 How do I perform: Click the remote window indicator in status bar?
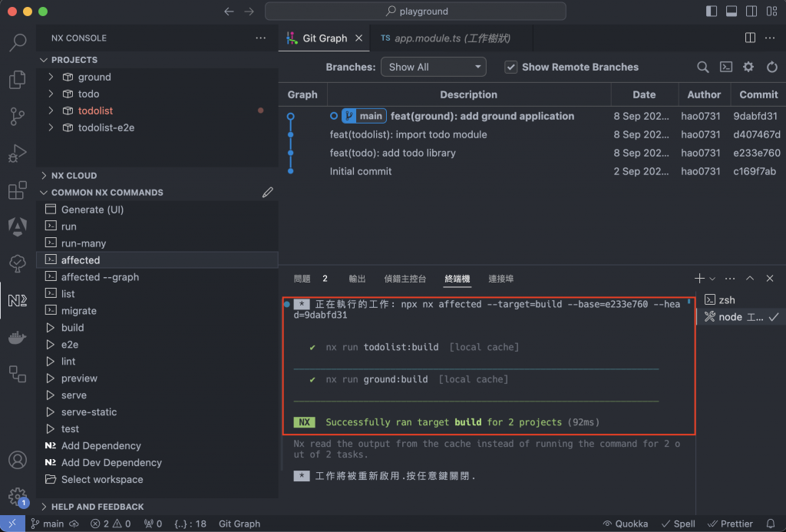(x=12, y=524)
